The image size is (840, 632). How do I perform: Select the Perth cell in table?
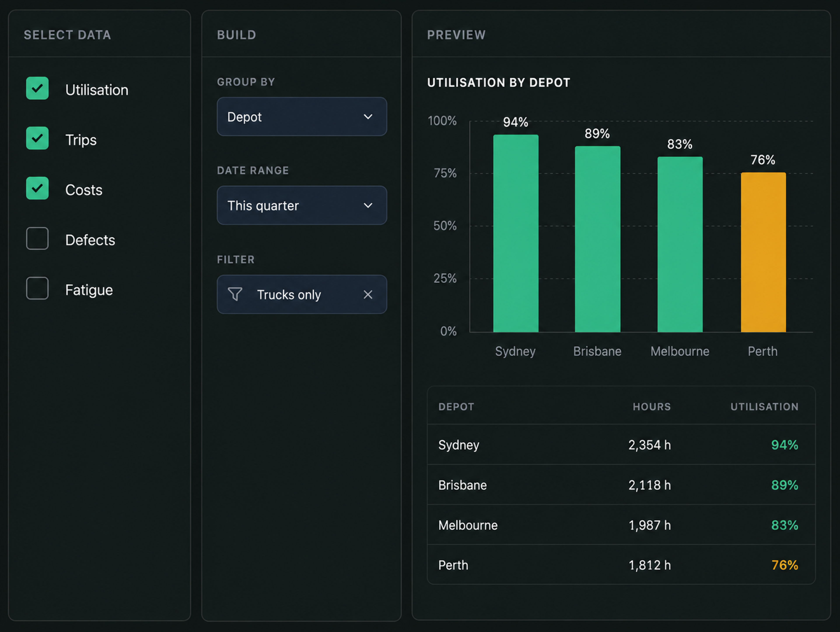(x=453, y=565)
